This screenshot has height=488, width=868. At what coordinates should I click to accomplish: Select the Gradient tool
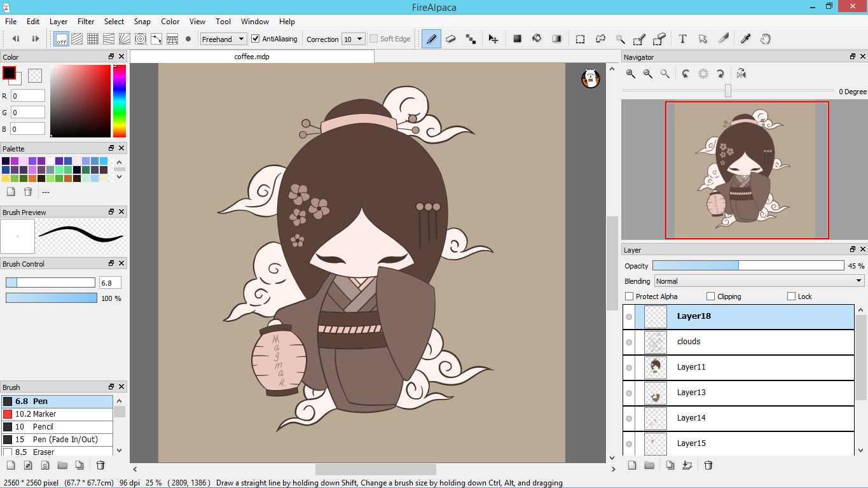pyautogui.click(x=557, y=39)
